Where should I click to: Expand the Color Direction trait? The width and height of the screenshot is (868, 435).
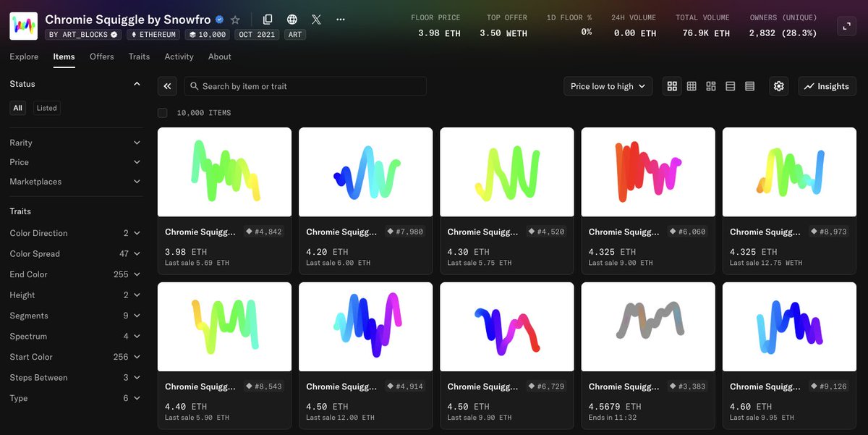click(76, 233)
